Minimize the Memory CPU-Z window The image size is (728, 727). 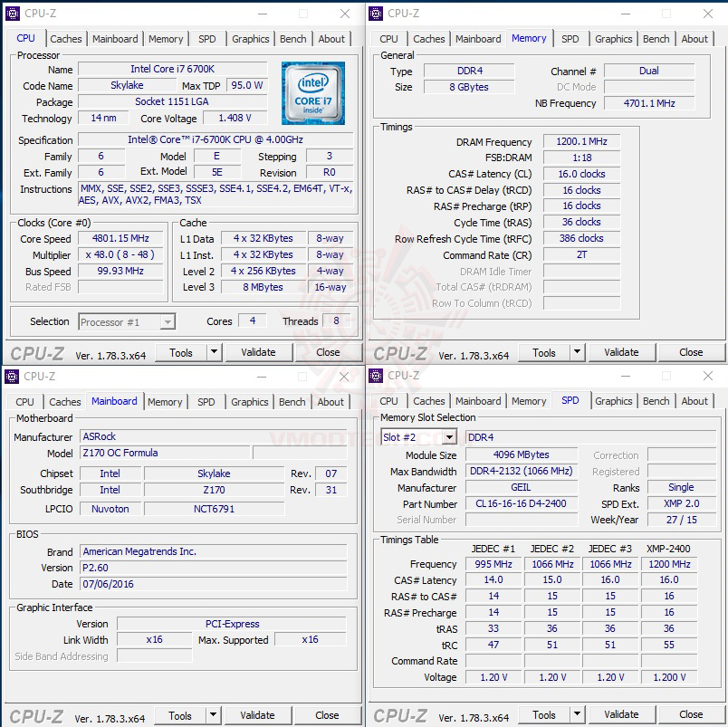pyautogui.click(x=626, y=14)
